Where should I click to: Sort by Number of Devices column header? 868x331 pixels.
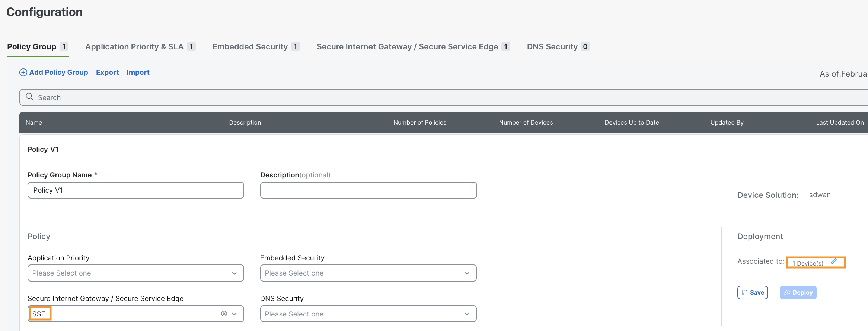(526, 123)
